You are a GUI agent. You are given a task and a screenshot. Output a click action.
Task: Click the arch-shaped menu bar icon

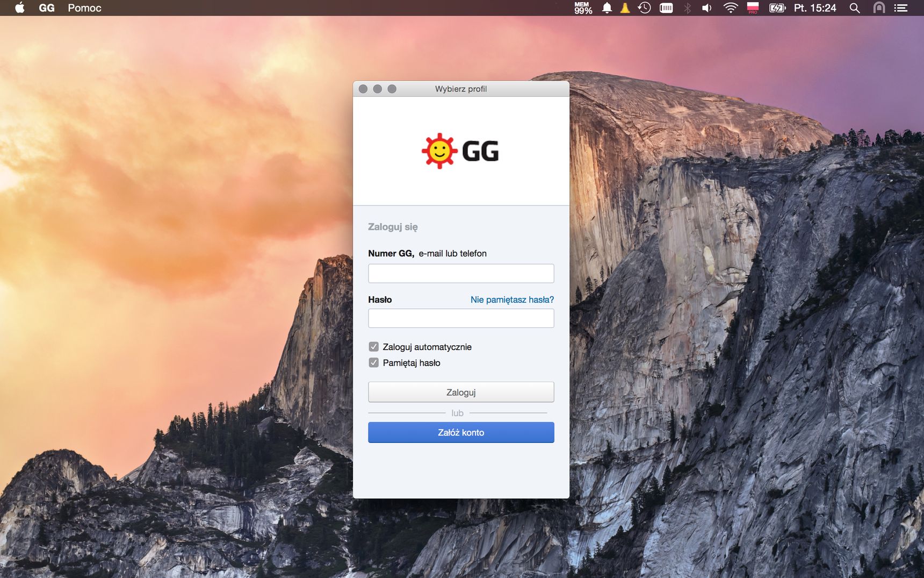(879, 8)
